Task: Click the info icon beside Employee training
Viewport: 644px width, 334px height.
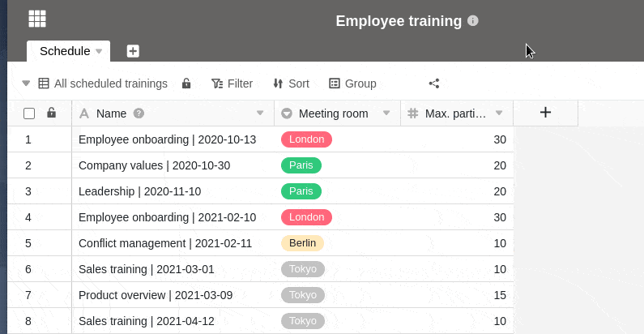Action: [x=473, y=20]
